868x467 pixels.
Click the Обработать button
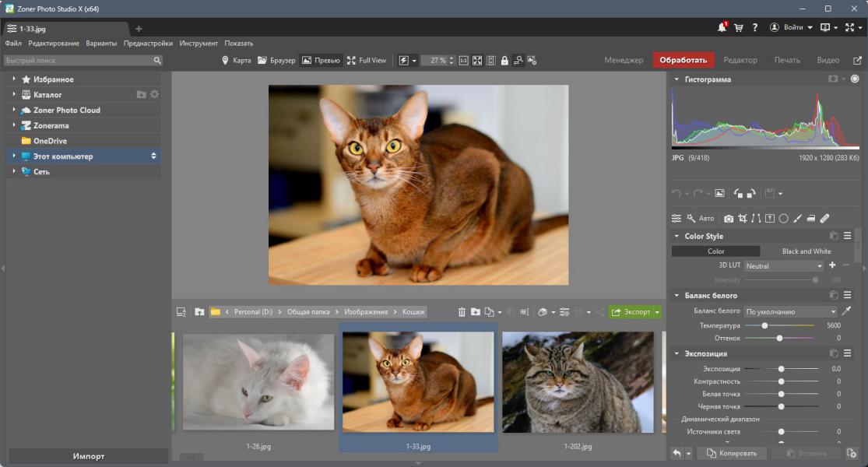click(x=683, y=60)
